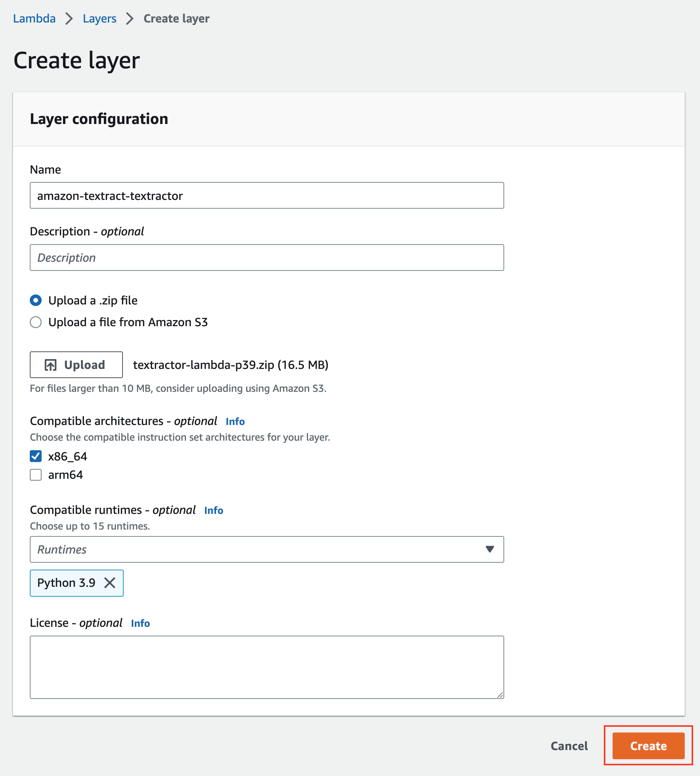Click the Runtimes dropdown arrow

(x=490, y=550)
